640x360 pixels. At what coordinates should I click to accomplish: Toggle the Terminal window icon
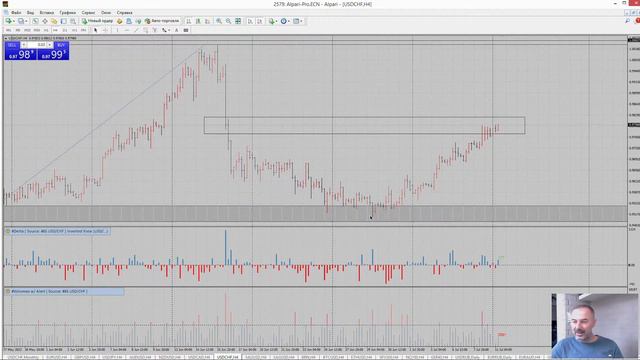coord(63,21)
